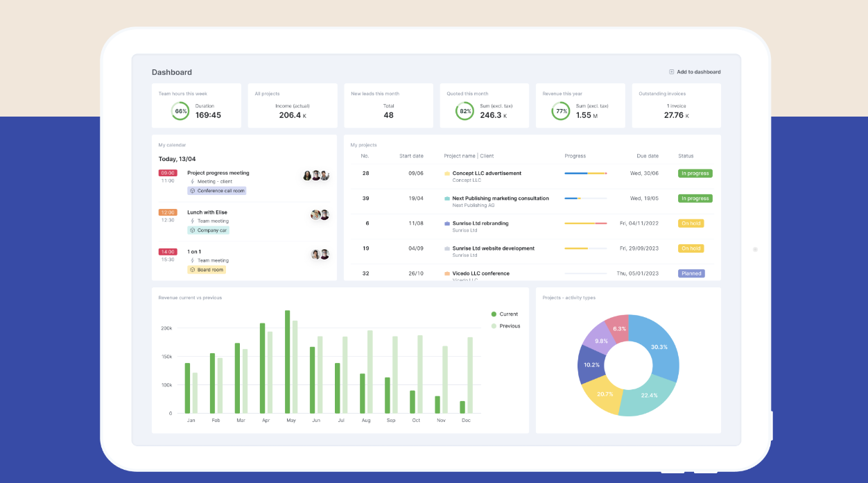Click the dark green current bar for Dec
The width and height of the screenshot is (868, 483).
point(462,407)
